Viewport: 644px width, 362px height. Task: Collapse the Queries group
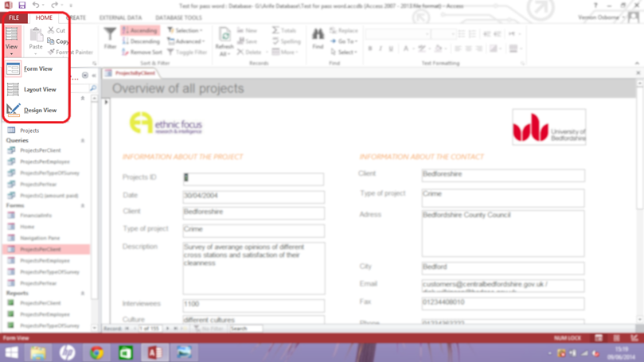point(83,140)
